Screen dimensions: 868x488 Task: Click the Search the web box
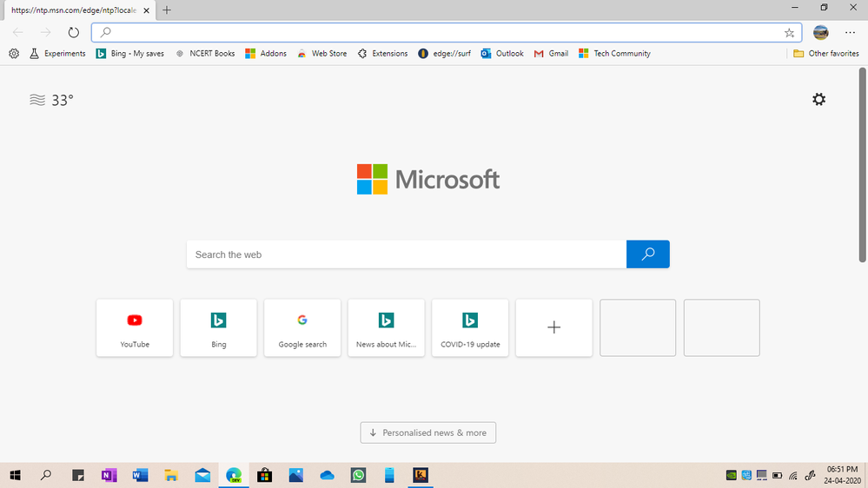tap(407, 254)
